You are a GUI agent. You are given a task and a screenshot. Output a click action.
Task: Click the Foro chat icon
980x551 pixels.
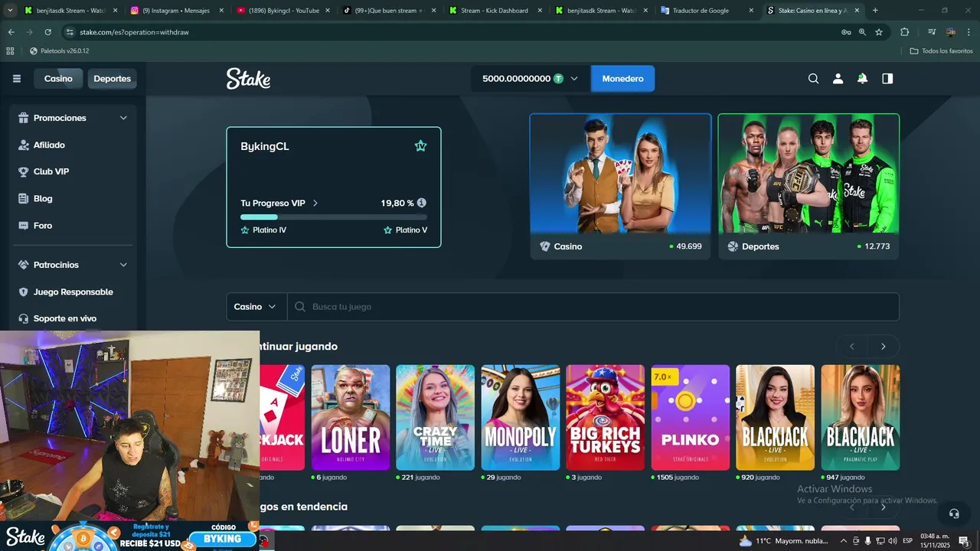[x=23, y=226]
